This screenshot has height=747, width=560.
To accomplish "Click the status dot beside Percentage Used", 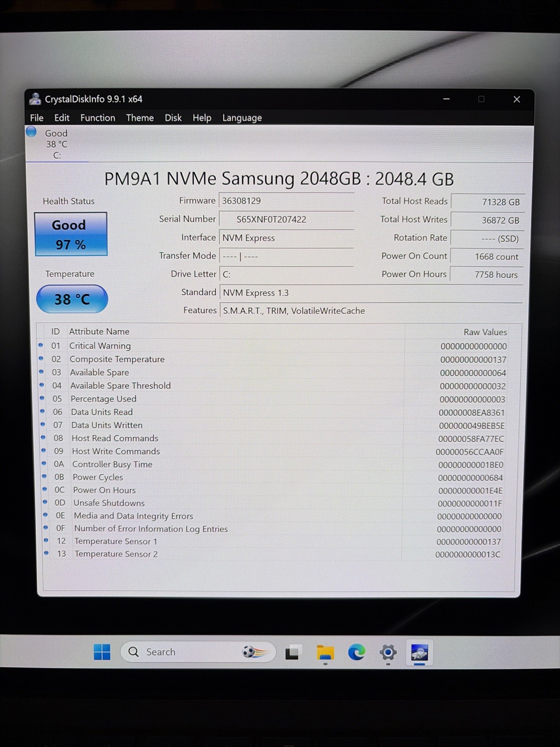I will pos(42,398).
